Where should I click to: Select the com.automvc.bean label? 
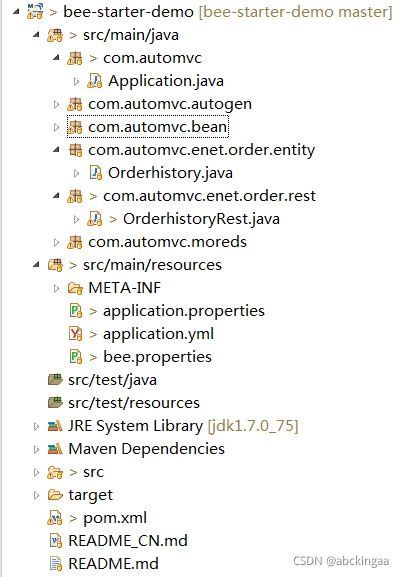(x=157, y=127)
